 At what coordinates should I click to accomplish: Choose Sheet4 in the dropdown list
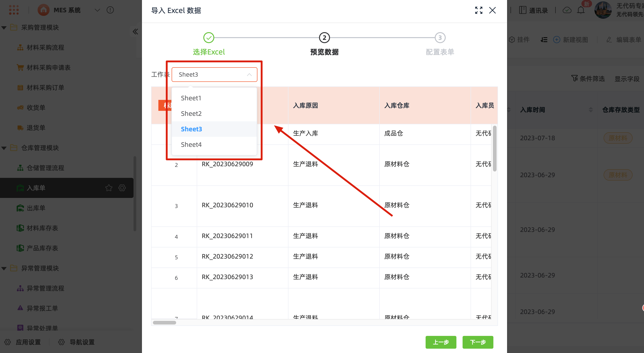191,144
